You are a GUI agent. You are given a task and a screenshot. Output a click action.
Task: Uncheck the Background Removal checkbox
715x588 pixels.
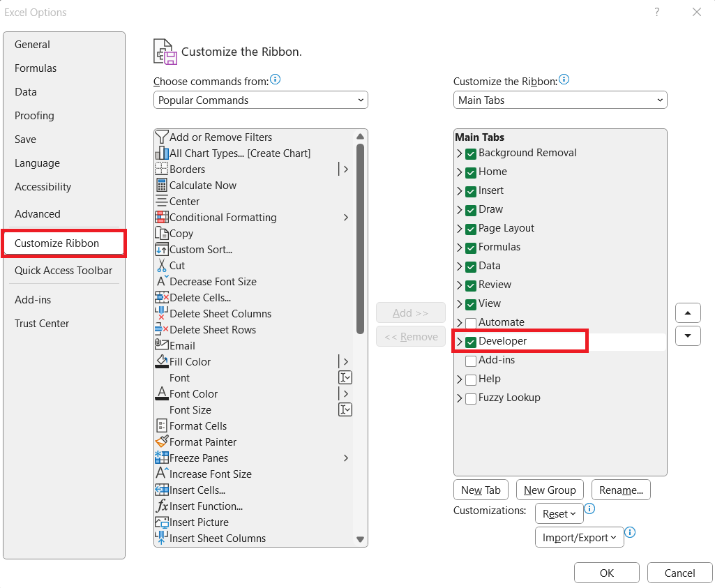(x=471, y=153)
